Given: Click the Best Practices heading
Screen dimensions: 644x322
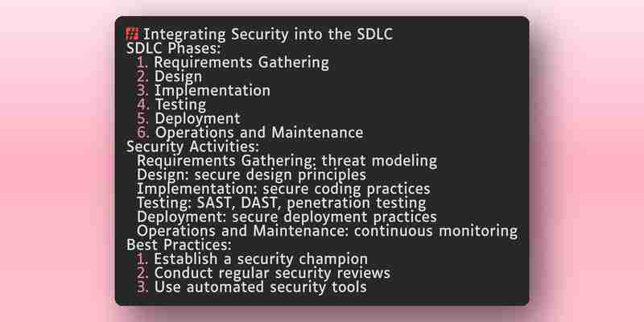Looking at the screenshot, I should pyautogui.click(x=179, y=246).
